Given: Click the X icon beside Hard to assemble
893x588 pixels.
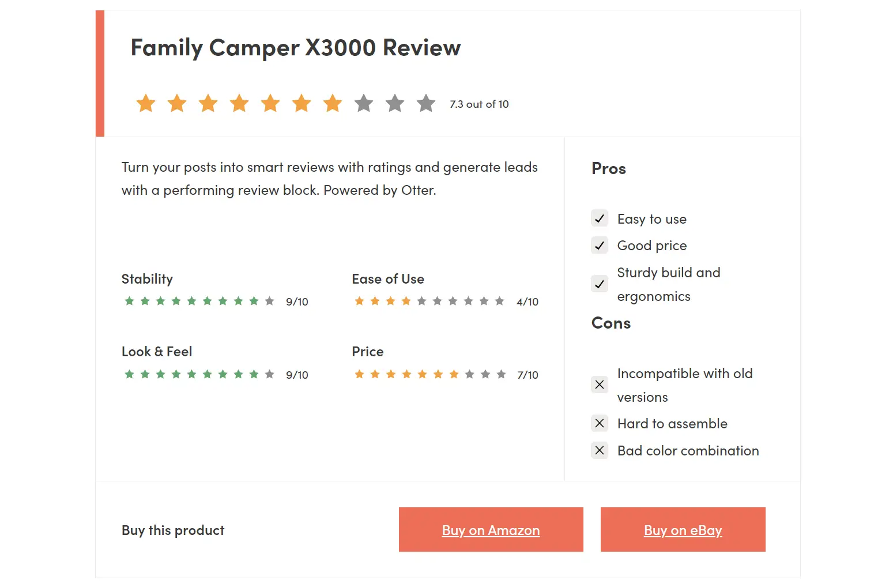Looking at the screenshot, I should click(x=600, y=423).
